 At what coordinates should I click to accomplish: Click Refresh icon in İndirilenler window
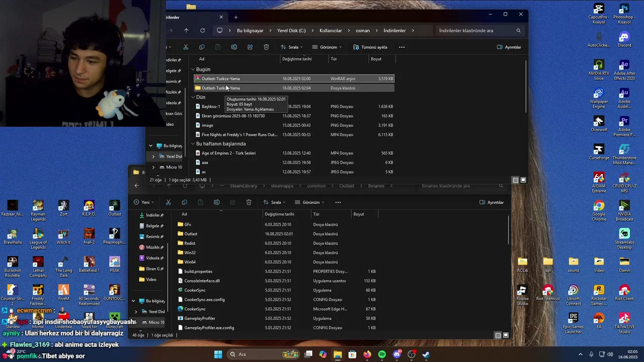(x=202, y=31)
